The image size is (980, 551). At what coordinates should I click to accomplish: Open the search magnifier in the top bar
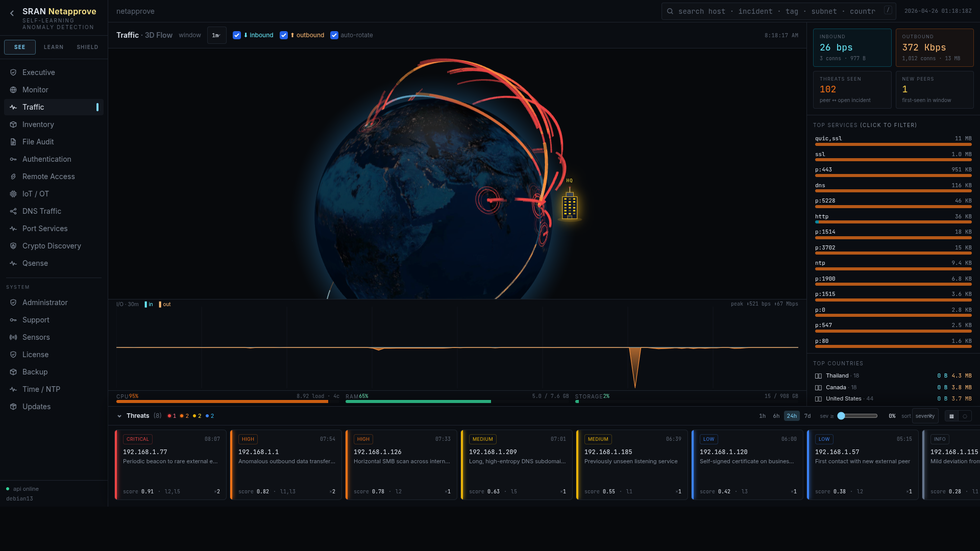pyautogui.click(x=670, y=11)
